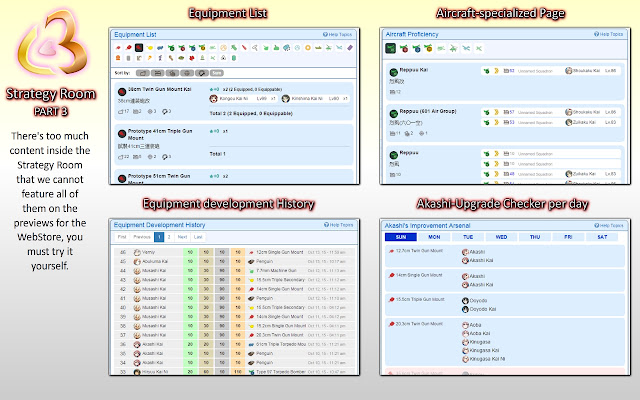Switch to the WED day tab
The image size is (640, 400).
point(501,237)
